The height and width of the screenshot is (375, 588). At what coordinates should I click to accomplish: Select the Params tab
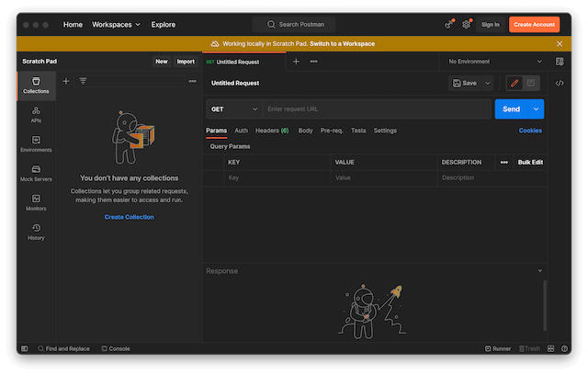pos(217,131)
